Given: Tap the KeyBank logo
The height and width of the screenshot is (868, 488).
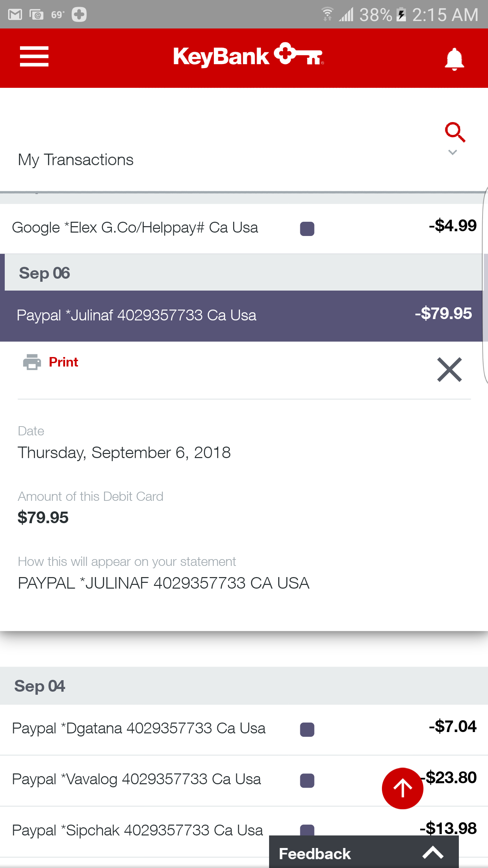Looking at the screenshot, I should (x=248, y=55).
